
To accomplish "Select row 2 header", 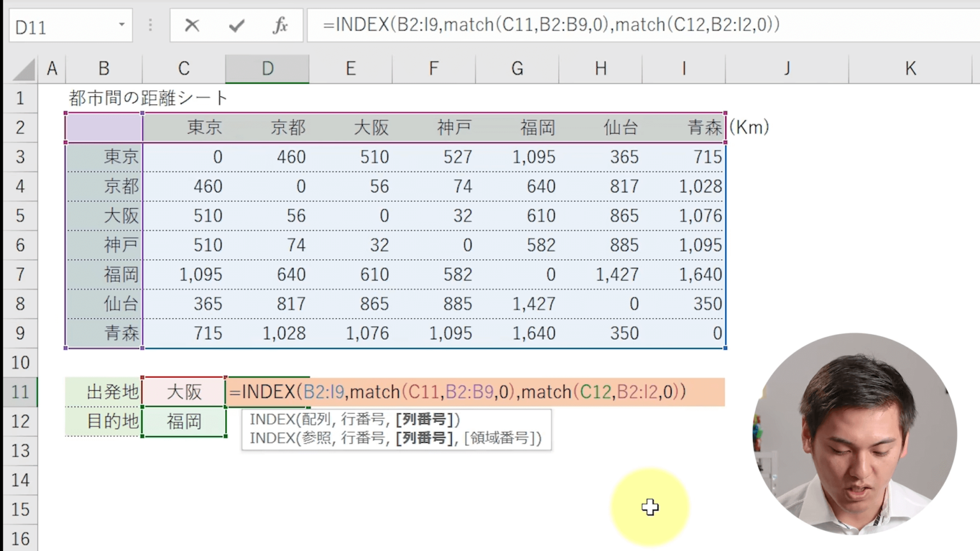I will [20, 128].
